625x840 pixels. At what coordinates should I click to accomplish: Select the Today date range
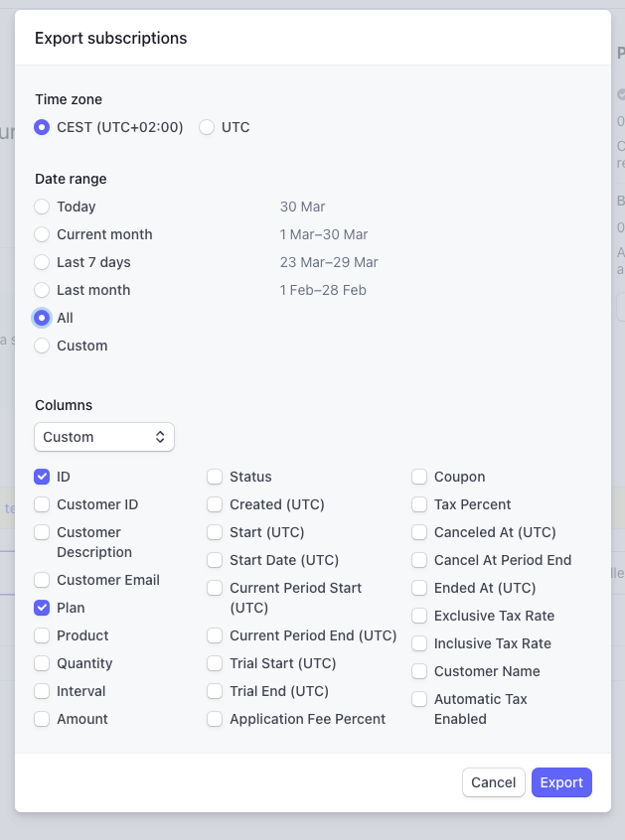(x=42, y=207)
